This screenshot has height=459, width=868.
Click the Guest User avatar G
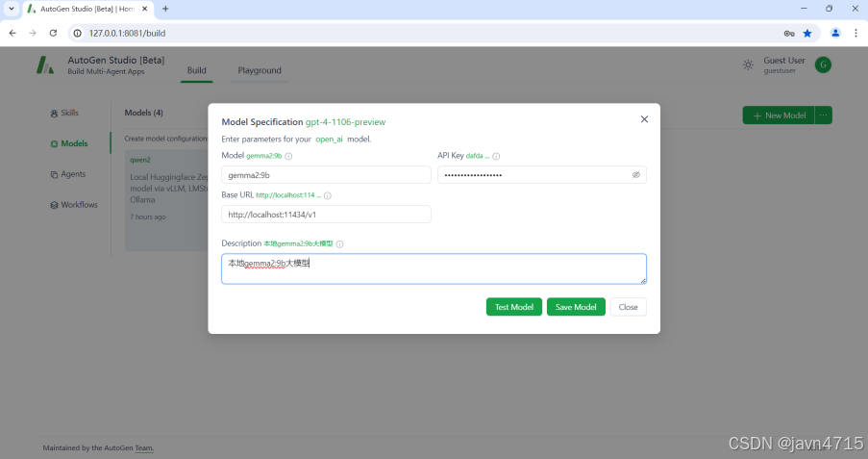click(823, 64)
